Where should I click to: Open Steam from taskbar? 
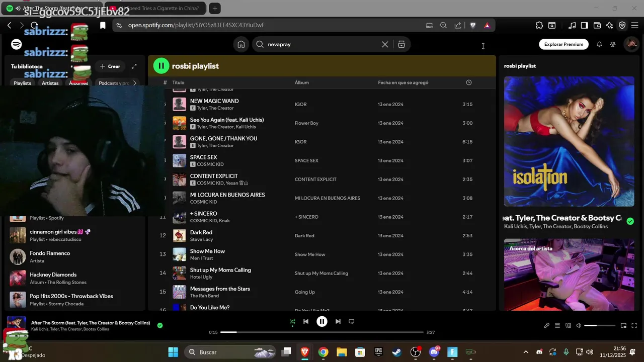(x=397, y=352)
